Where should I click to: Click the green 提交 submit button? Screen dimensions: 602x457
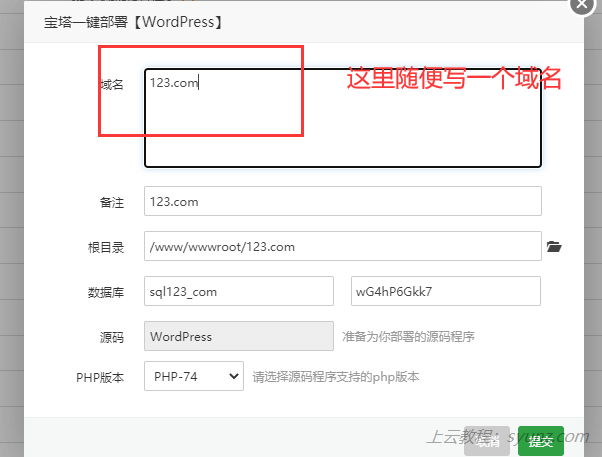pos(541,441)
